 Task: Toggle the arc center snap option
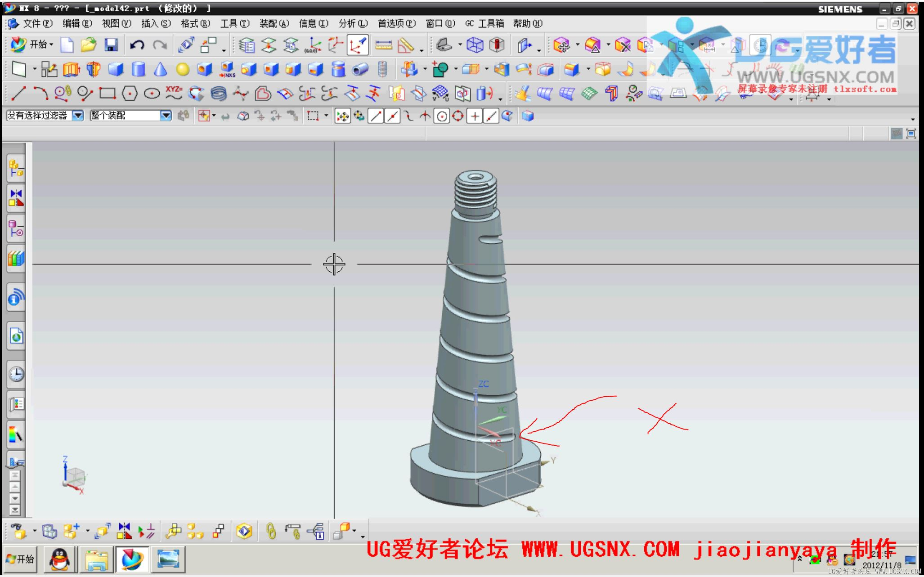442,116
